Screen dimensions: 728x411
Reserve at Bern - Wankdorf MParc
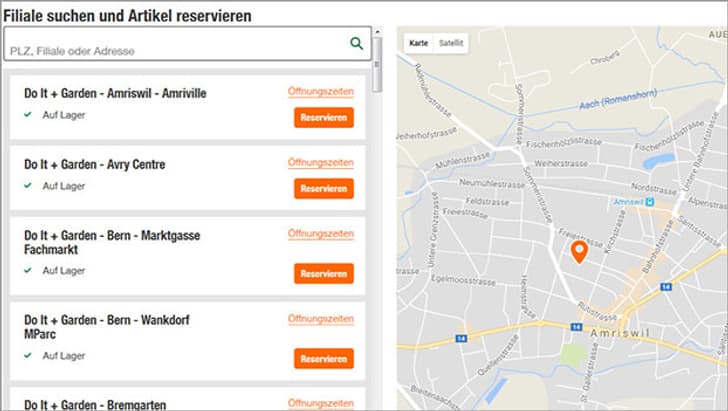pos(324,359)
